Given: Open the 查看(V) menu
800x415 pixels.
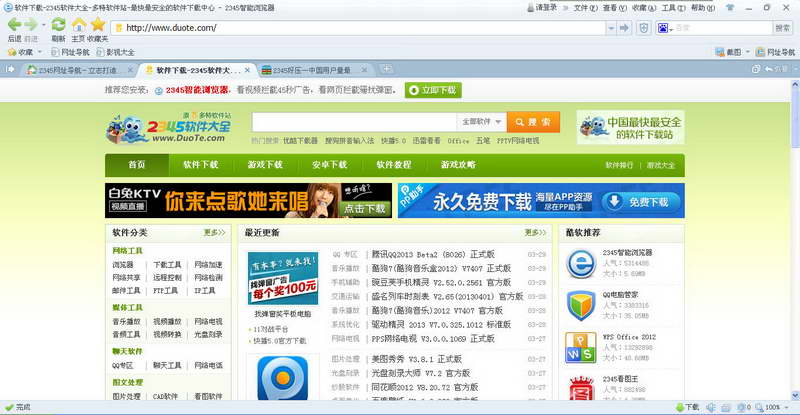Looking at the screenshot, I should coord(614,8).
